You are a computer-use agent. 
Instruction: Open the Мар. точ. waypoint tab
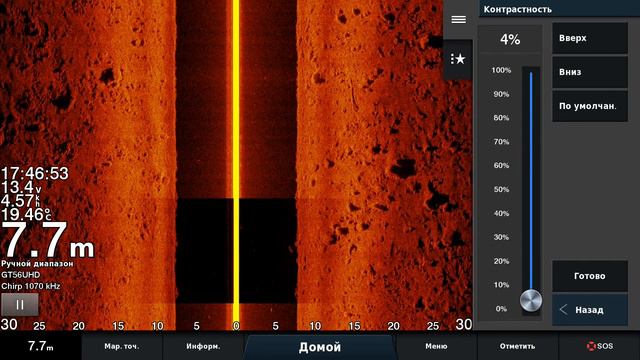tap(122, 346)
